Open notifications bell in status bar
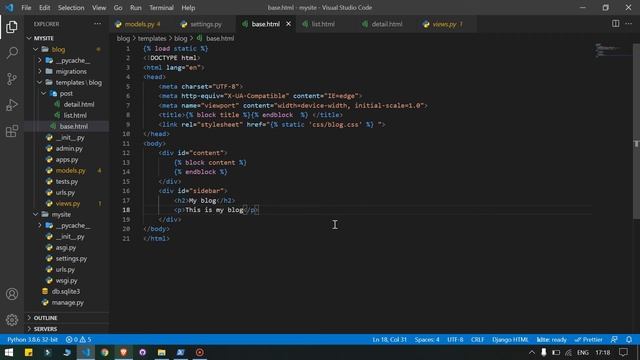The height and width of the screenshot is (360, 640). (629, 340)
